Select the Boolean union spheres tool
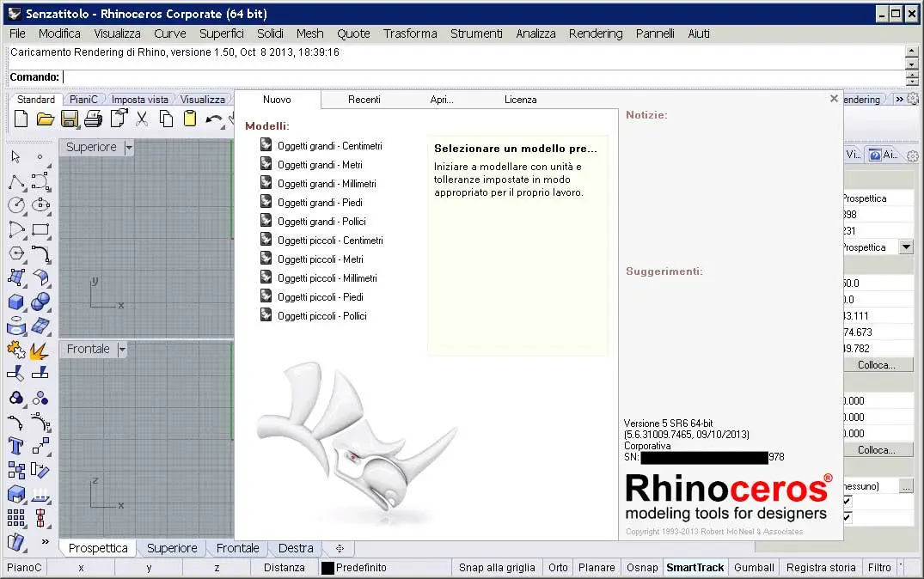The image size is (924, 579). pos(40,302)
